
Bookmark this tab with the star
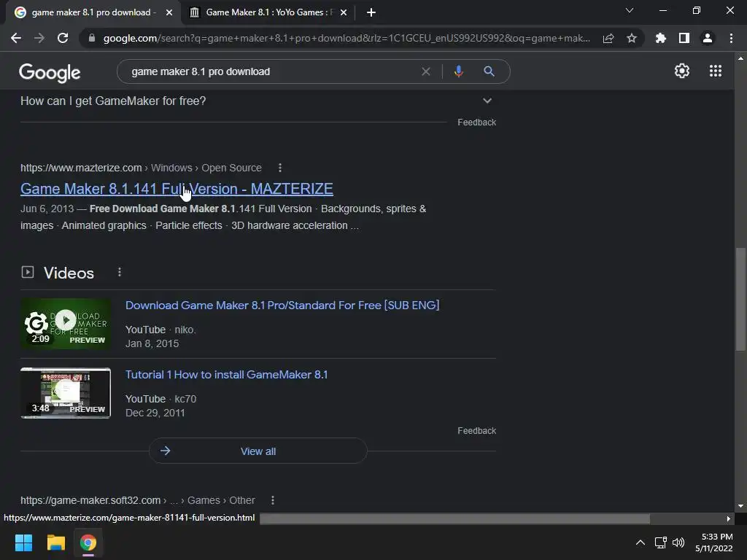(632, 38)
